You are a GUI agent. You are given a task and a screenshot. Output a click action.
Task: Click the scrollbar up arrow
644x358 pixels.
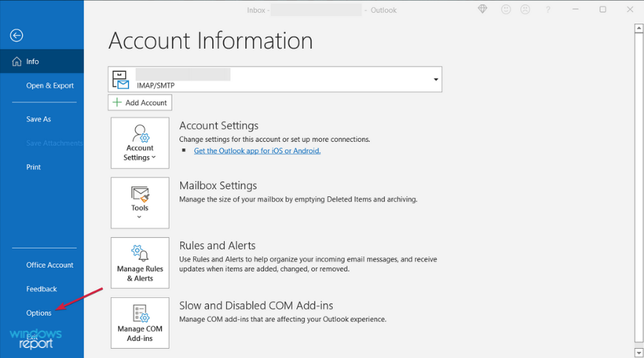(x=638, y=29)
